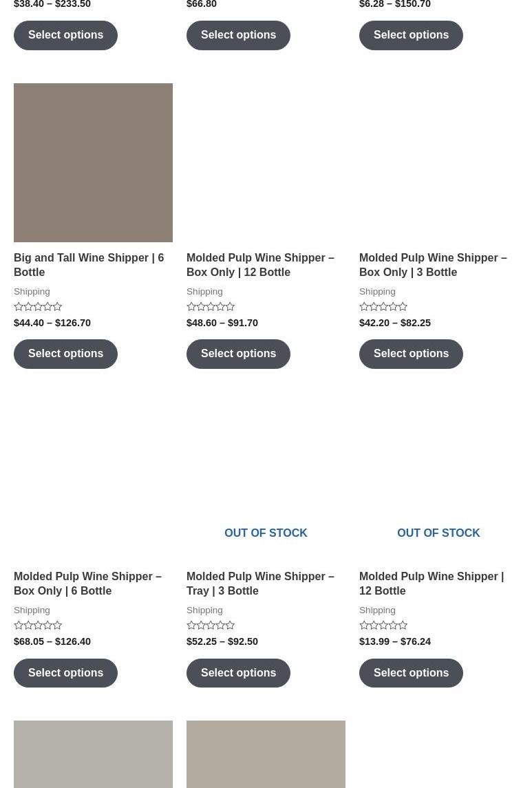
Task: Select options for Molded Pulp Tray 3 Bottle
Action: (x=238, y=672)
